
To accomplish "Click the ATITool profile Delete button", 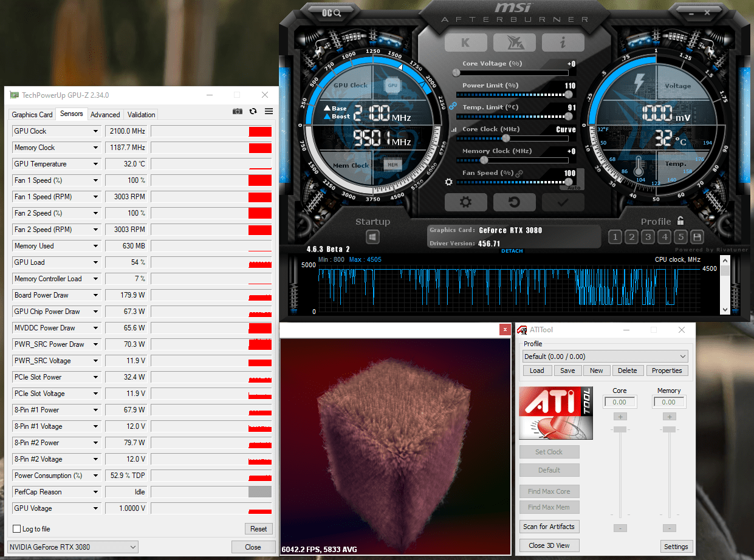I will tap(628, 370).
